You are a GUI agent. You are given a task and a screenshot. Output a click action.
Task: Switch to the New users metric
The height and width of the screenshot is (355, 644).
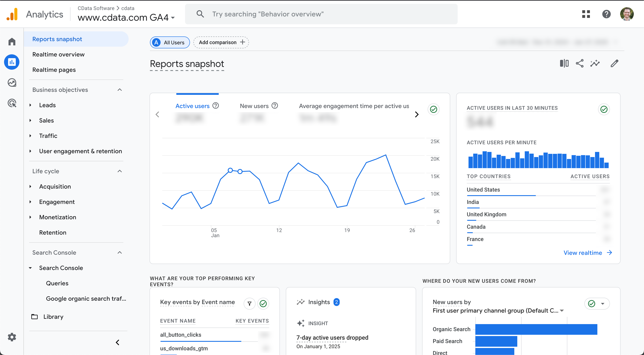[254, 106]
